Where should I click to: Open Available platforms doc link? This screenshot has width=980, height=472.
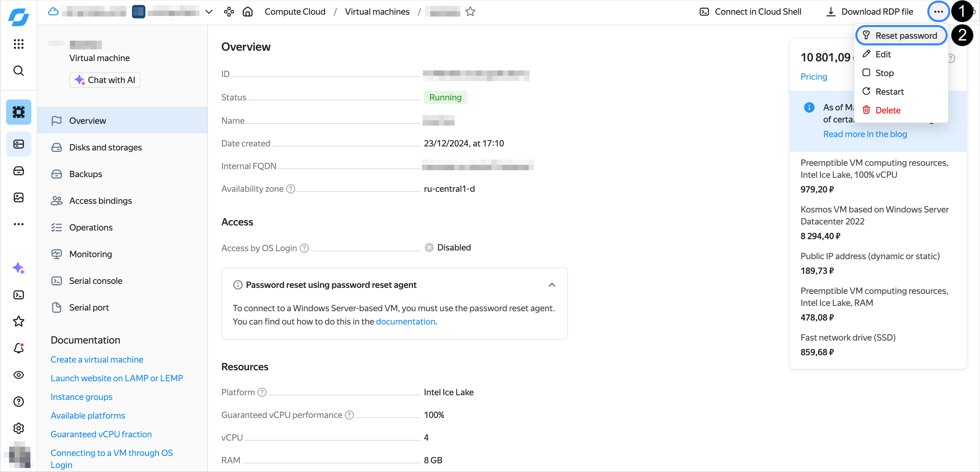pos(87,415)
